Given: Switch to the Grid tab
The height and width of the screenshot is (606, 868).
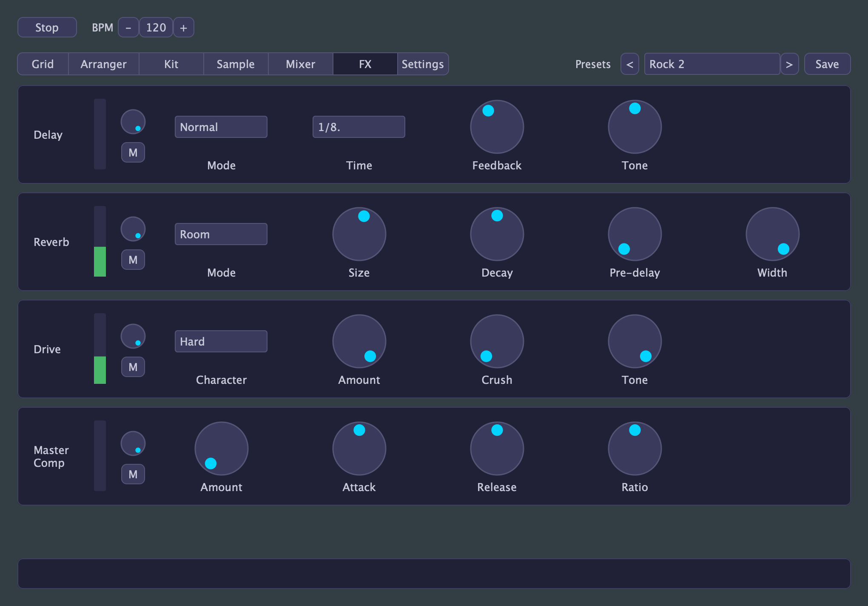Looking at the screenshot, I should click(x=43, y=64).
